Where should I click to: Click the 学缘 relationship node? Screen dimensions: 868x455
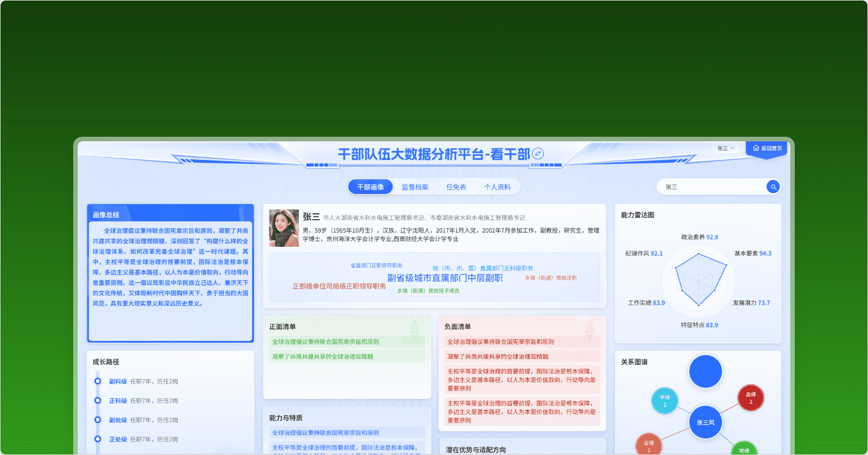point(664,401)
